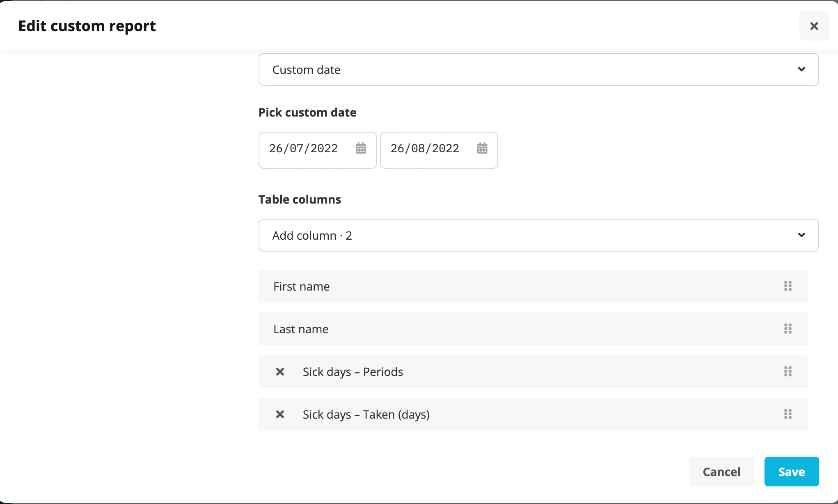Remove the Sick days – Periods column
Viewport: 838px width, 504px height.
(x=280, y=371)
